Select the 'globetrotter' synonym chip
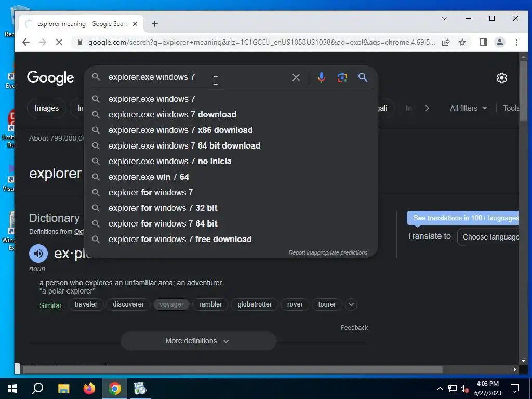This screenshot has height=399, width=532. click(x=255, y=304)
